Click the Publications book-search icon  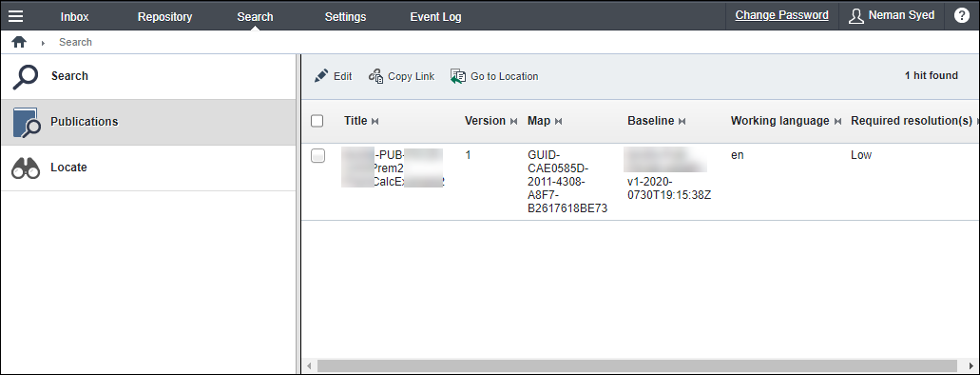tap(27, 122)
